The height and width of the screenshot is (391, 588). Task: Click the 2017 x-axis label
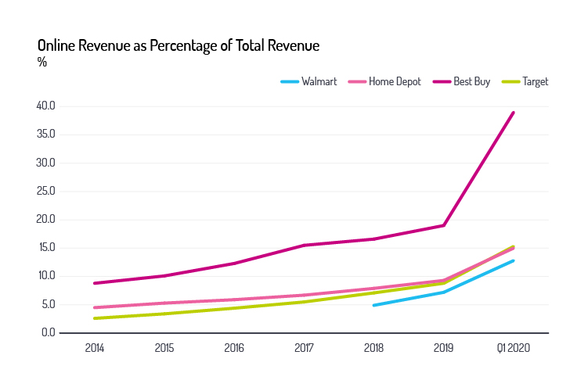pyautogui.click(x=304, y=348)
